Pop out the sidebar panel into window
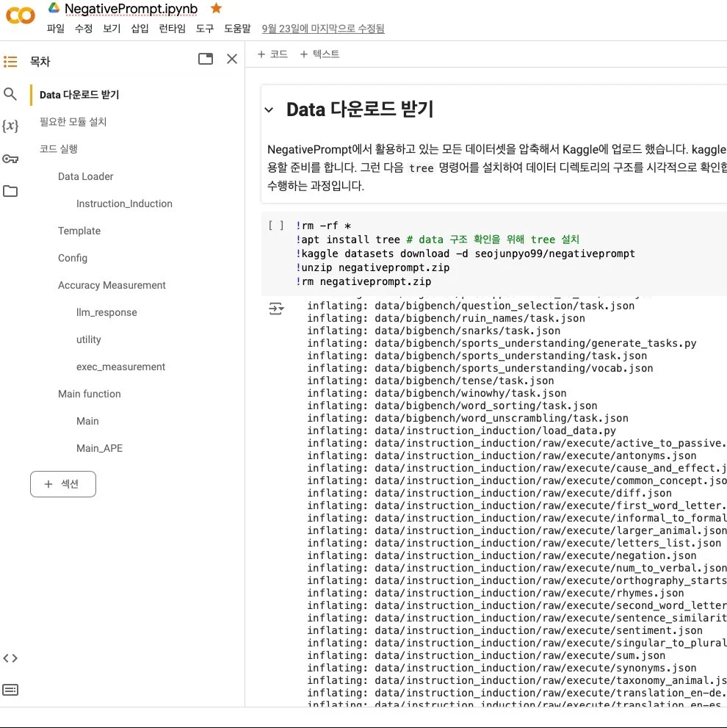The width and height of the screenshot is (727, 728). [x=206, y=59]
